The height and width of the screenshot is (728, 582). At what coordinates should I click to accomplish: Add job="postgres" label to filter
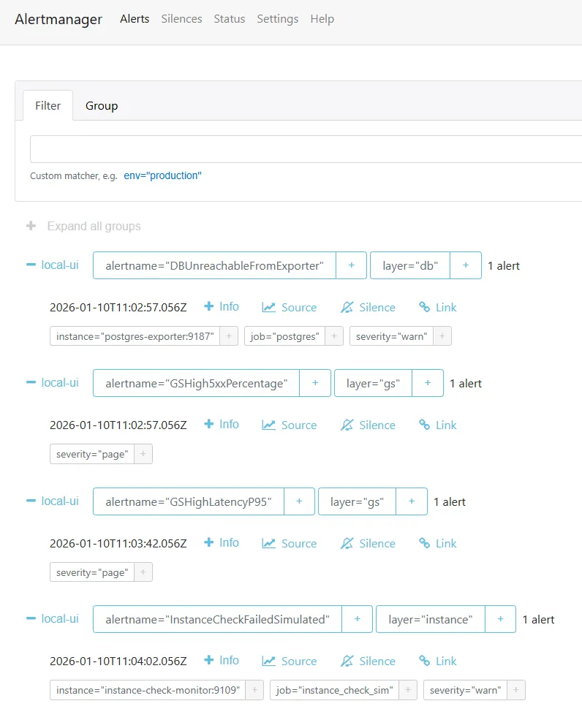click(x=334, y=336)
